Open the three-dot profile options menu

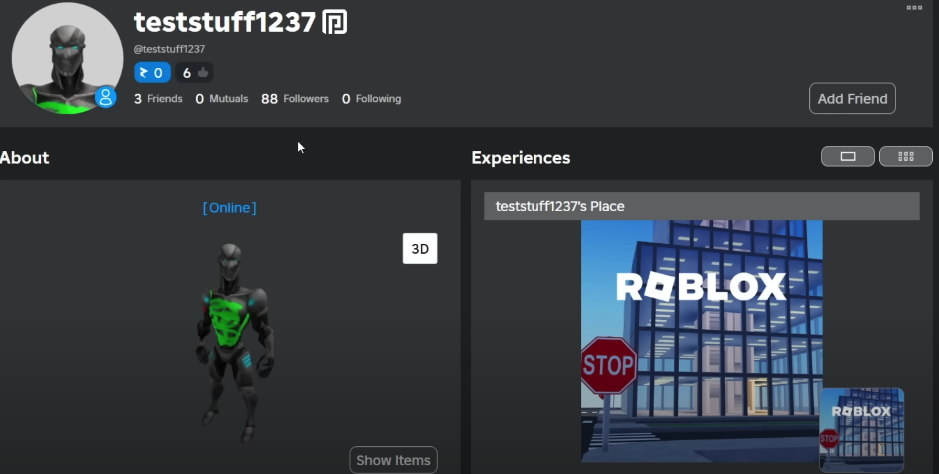914,8
